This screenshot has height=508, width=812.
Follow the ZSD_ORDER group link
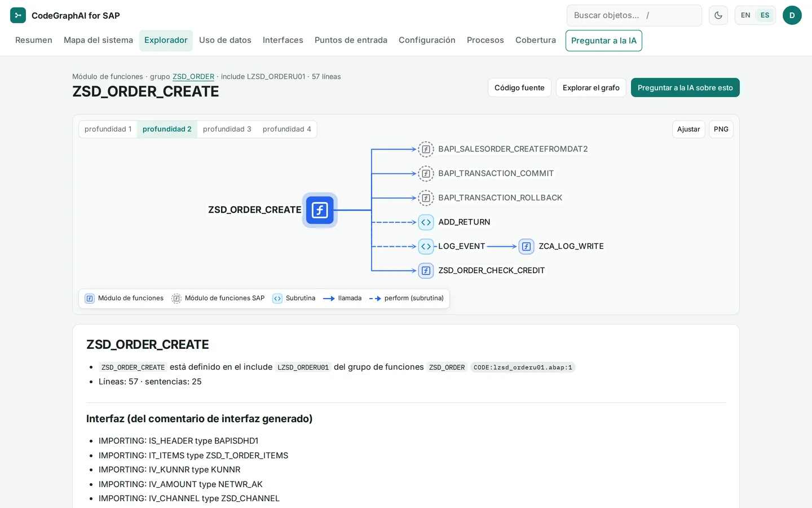(193, 77)
